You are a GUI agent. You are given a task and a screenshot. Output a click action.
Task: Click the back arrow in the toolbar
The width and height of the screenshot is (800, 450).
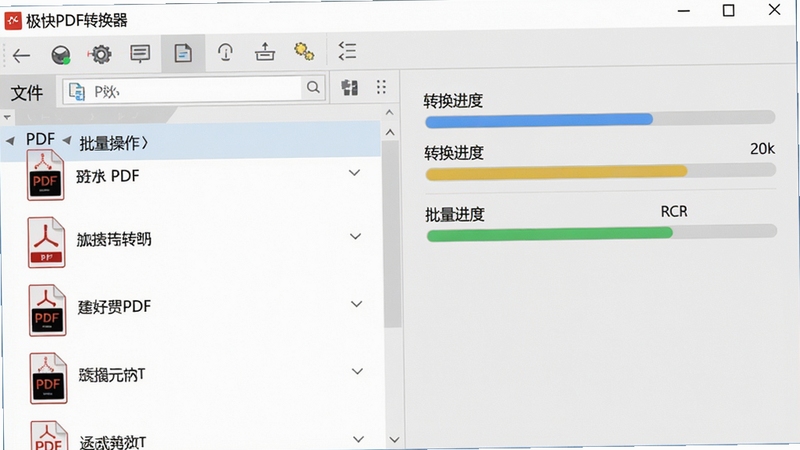(x=21, y=55)
